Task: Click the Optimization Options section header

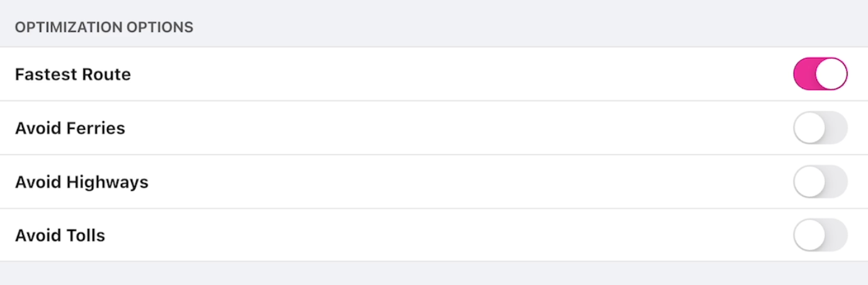Action: pos(104,28)
